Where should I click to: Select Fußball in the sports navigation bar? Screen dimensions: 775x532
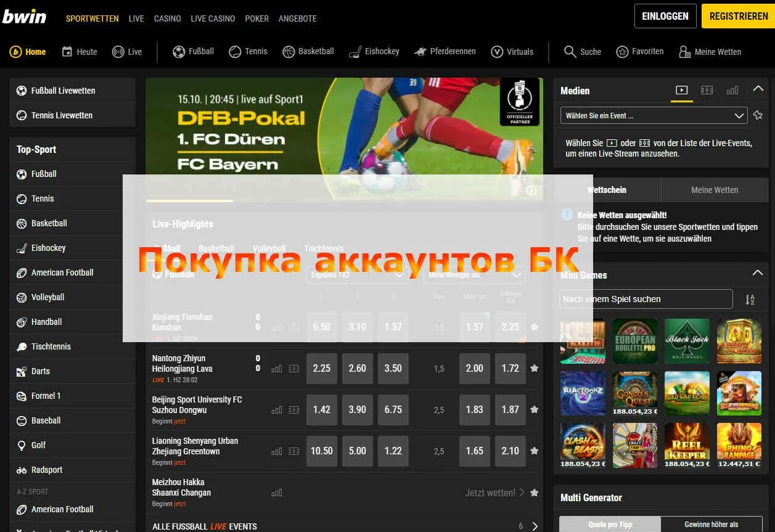[193, 52]
